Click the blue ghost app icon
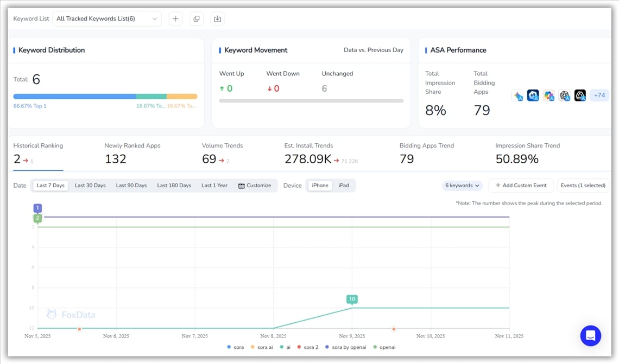The height and width of the screenshot is (364, 619). point(533,95)
